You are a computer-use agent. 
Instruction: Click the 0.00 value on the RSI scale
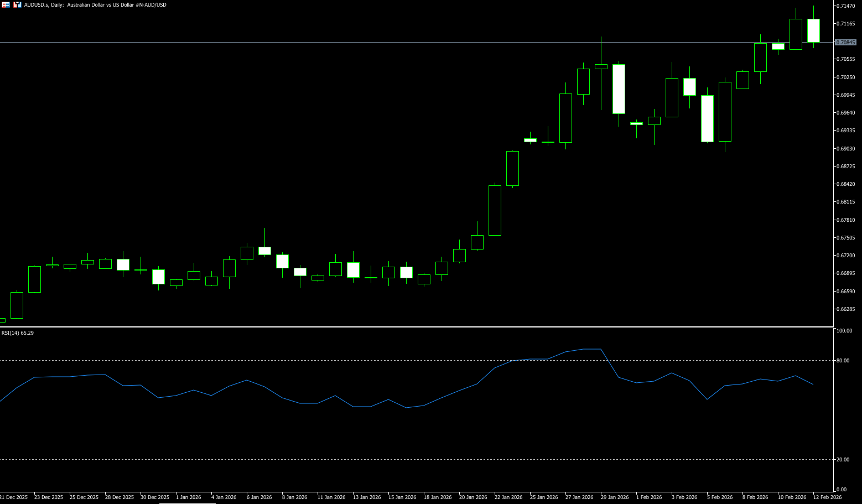[842, 490]
